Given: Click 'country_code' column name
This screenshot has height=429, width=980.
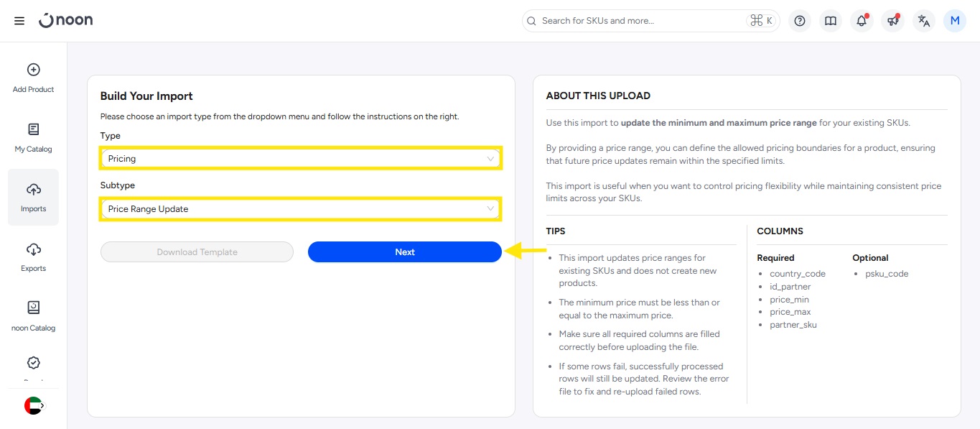Looking at the screenshot, I should coord(798,274).
